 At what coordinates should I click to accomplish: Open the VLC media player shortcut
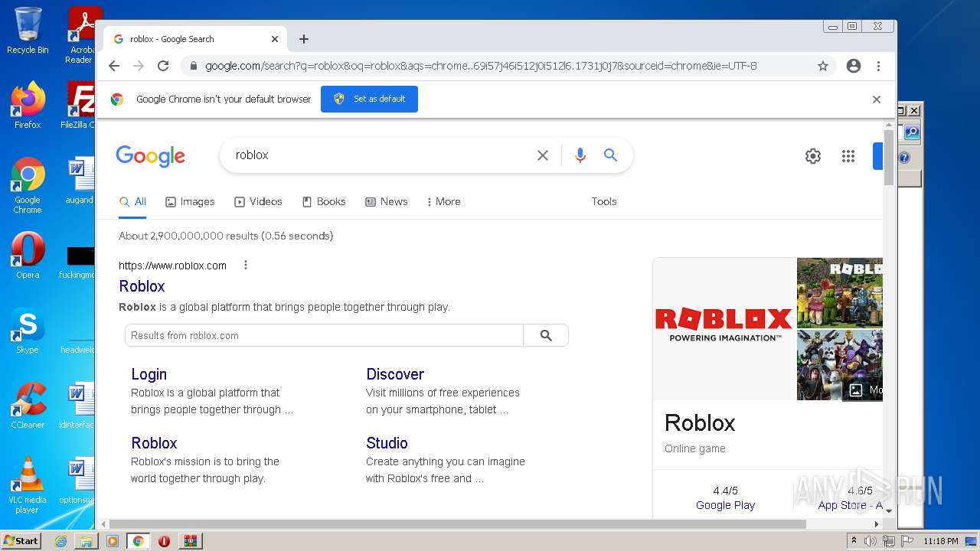(28, 486)
